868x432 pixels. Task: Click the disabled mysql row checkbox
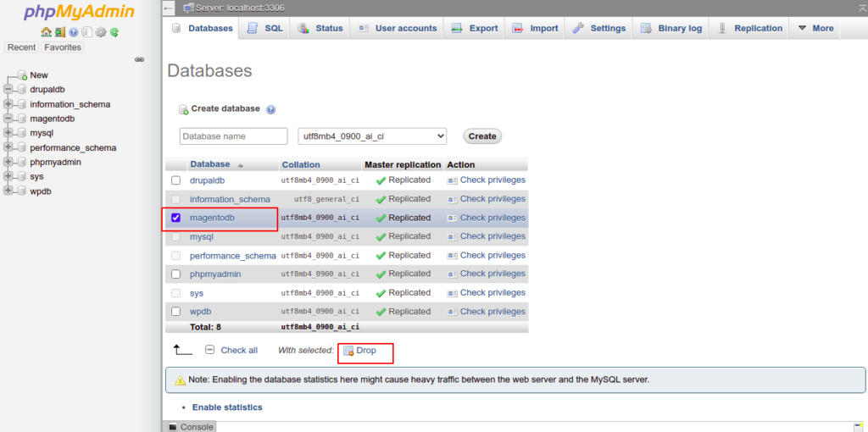click(176, 236)
